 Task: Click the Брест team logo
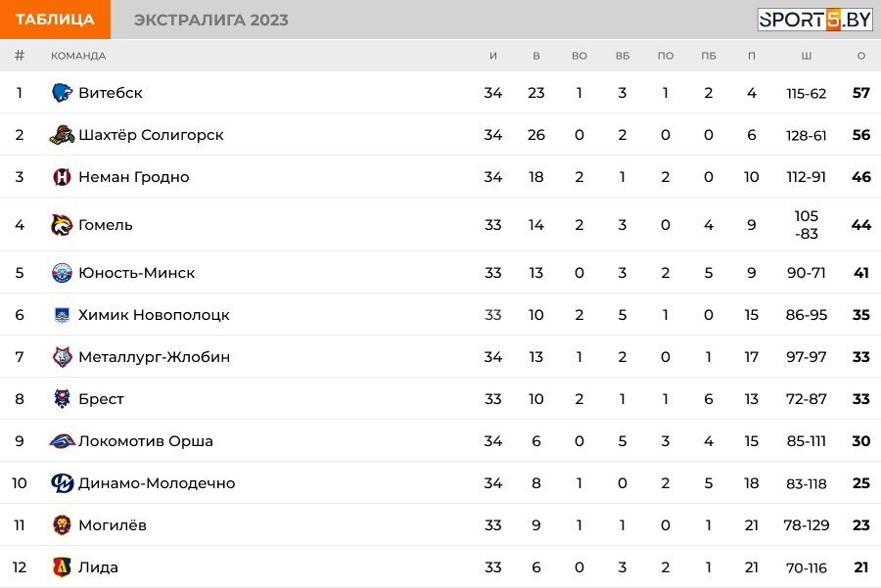(x=62, y=399)
